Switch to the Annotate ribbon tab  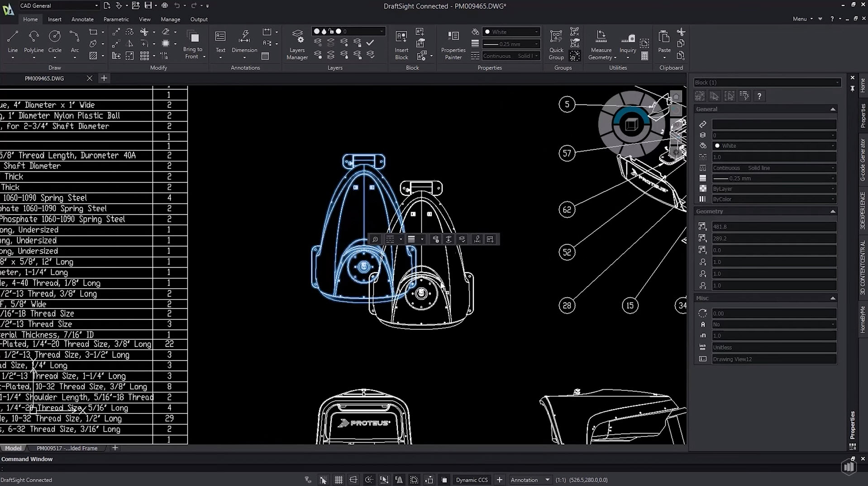click(82, 19)
